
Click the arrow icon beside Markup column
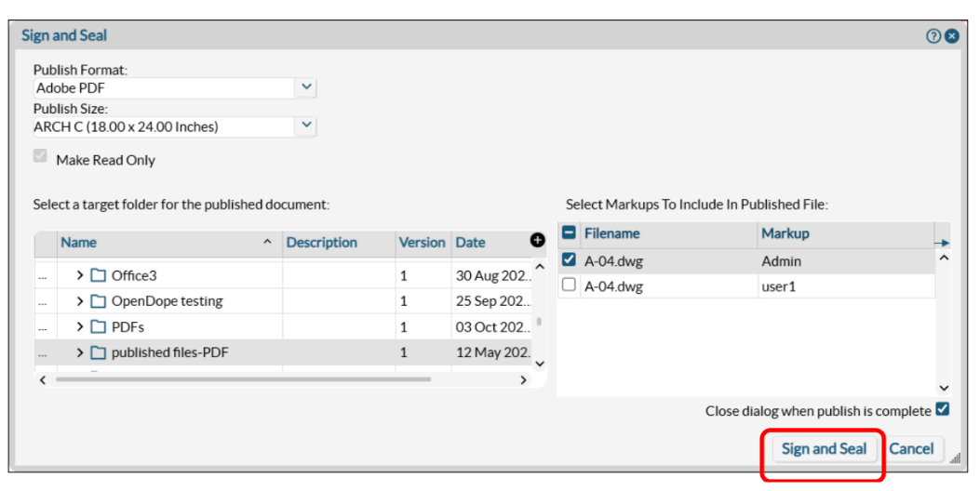942,243
